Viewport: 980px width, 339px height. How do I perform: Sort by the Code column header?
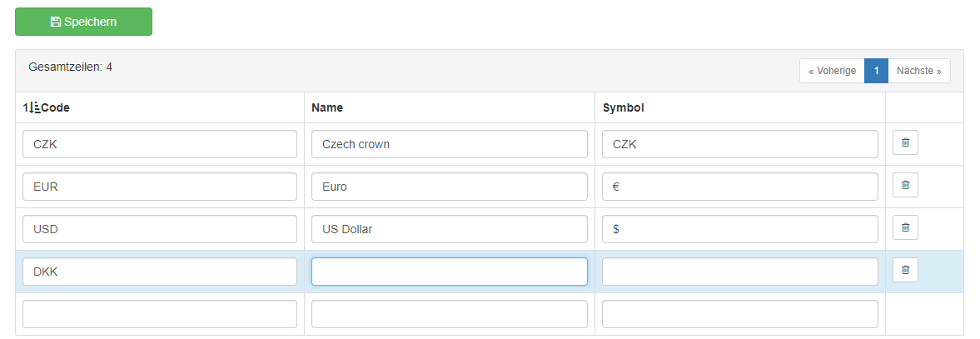tap(47, 107)
